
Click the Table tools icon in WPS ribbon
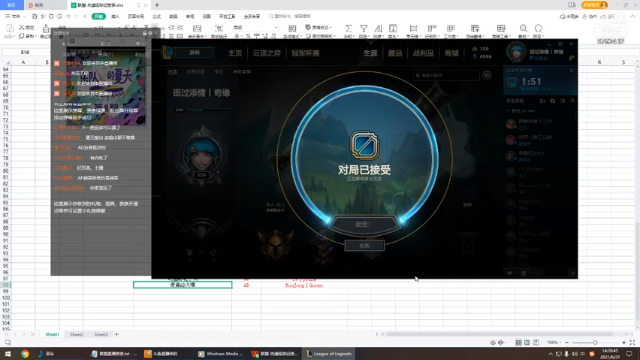[501, 28]
